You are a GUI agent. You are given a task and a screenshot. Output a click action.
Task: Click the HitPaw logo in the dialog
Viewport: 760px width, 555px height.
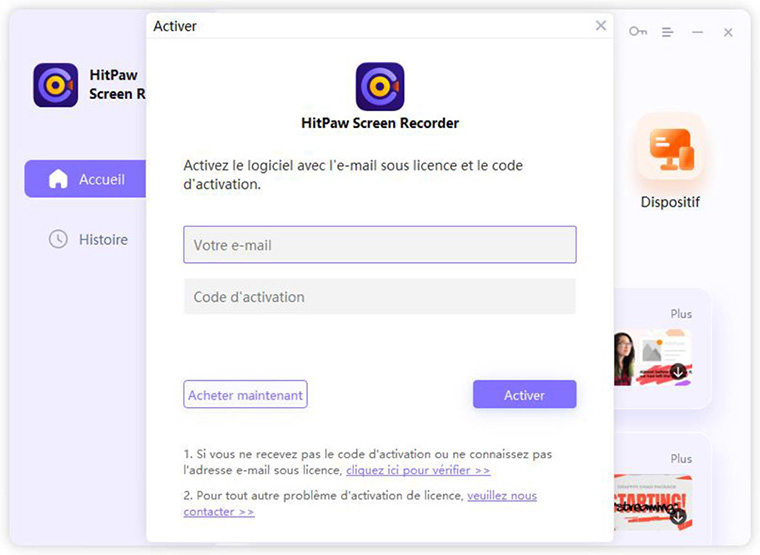pyautogui.click(x=380, y=86)
